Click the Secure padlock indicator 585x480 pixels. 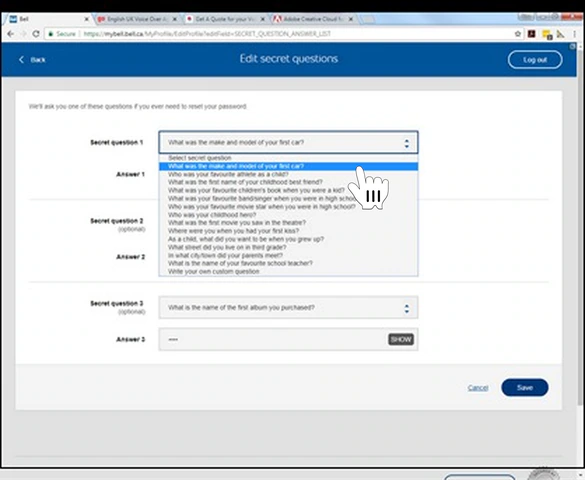tap(62, 34)
